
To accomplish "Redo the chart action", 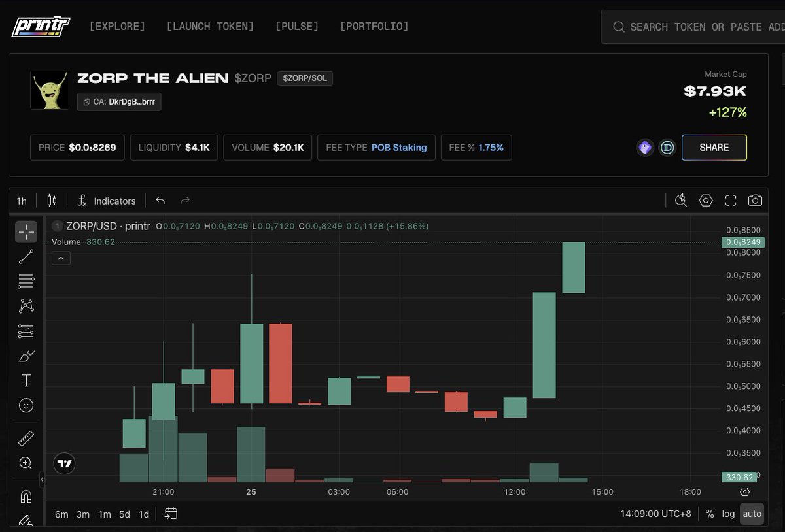I will tap(185, 201).
